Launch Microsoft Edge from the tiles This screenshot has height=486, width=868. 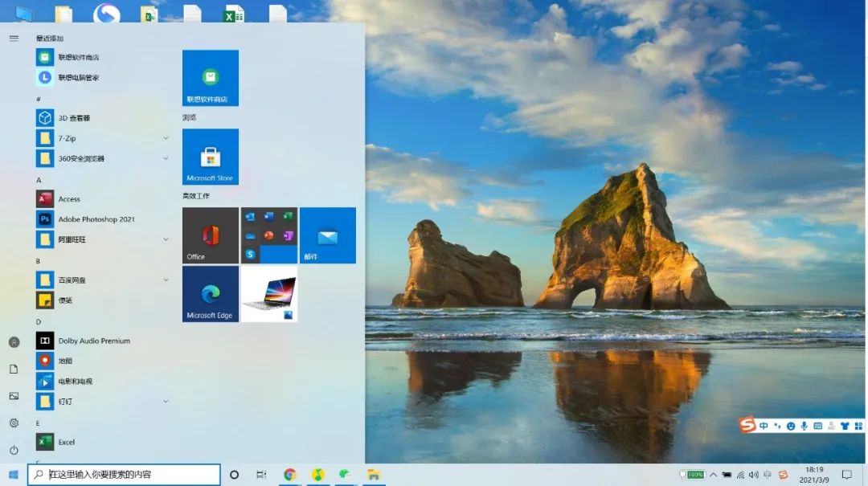tap(210, 294)
